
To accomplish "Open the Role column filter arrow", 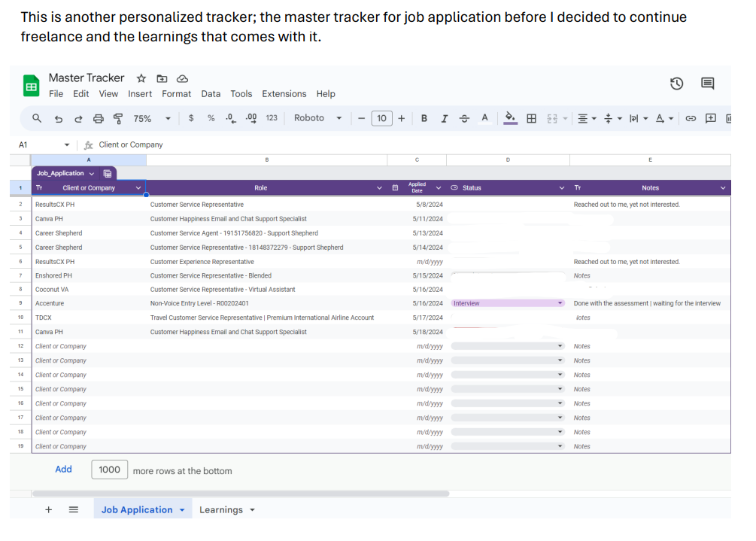I will tap(379, 188).
